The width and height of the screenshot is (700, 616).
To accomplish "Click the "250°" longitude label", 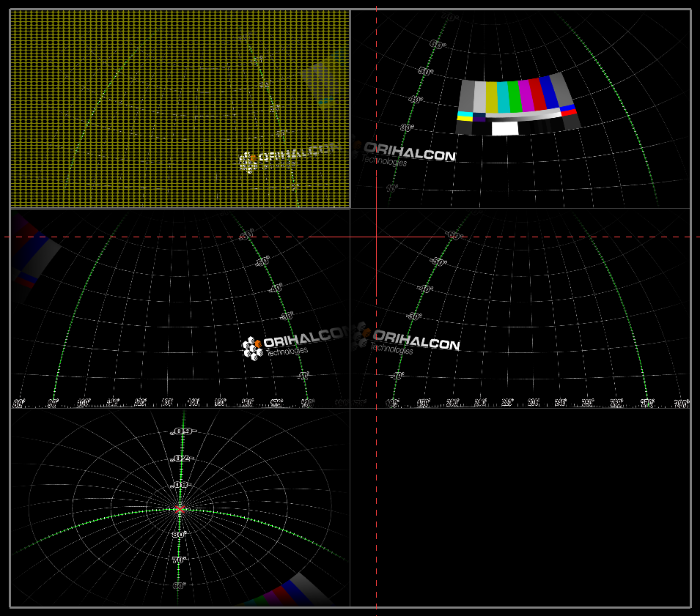I will 588,403.
